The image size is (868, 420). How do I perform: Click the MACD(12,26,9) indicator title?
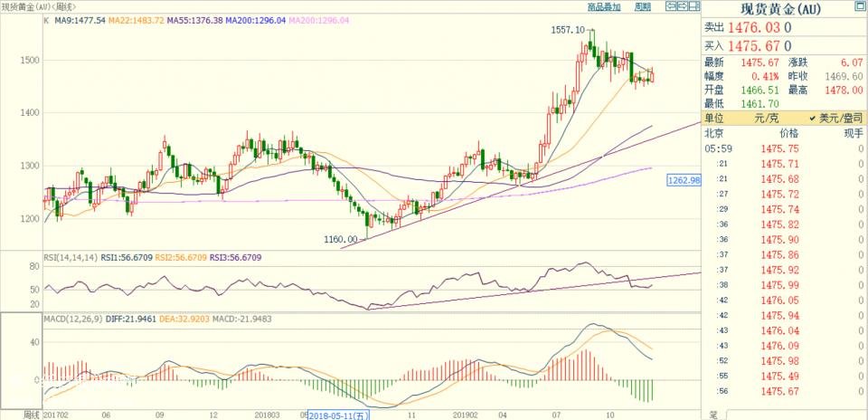point(72,320)
